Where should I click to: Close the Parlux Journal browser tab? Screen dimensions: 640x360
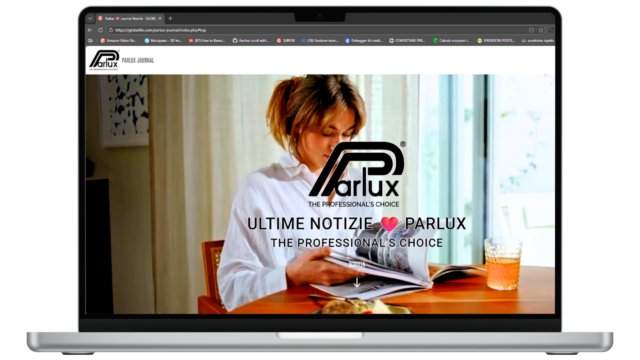160,18
